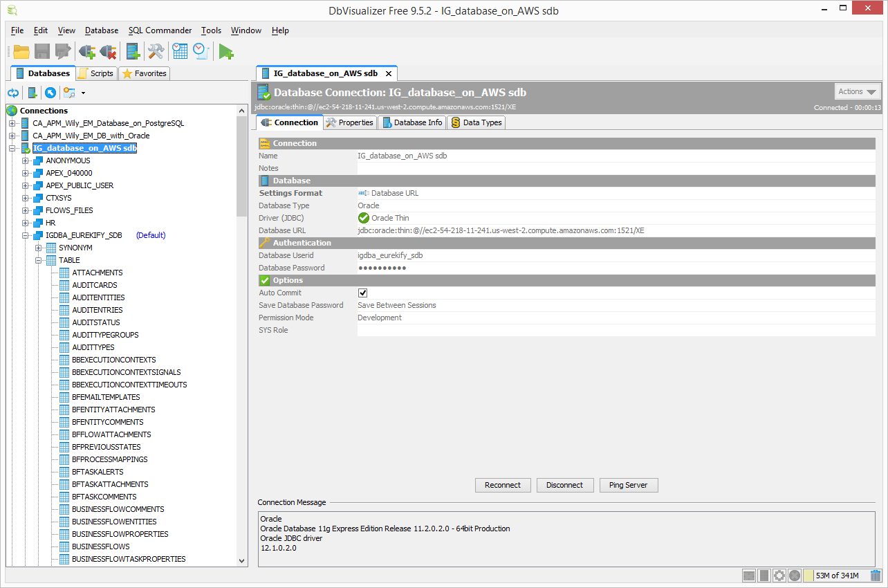The width and height of the screenshot is (888, 588).
Task: Click the grey gear icon in status bar
Action: 779,575
